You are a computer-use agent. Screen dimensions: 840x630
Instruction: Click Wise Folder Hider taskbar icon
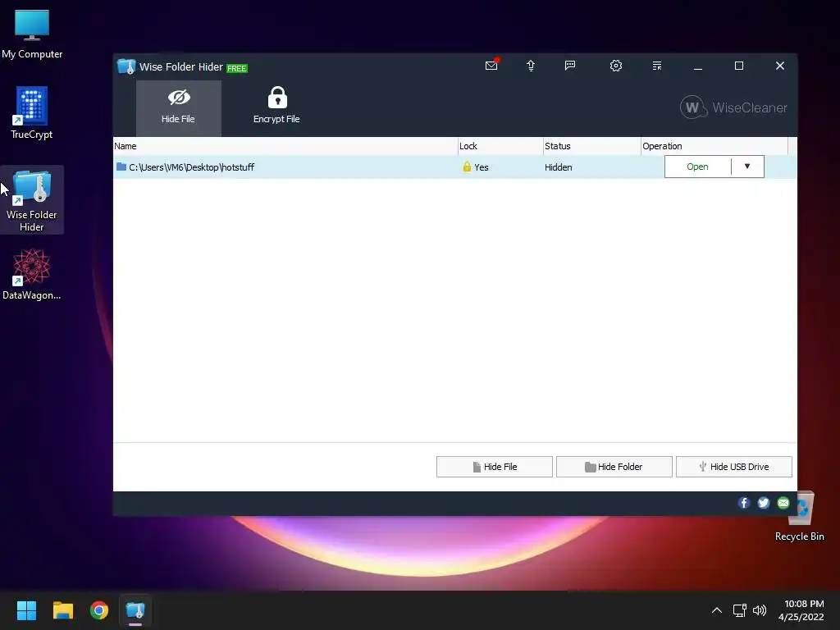click(x=135, y=610)
